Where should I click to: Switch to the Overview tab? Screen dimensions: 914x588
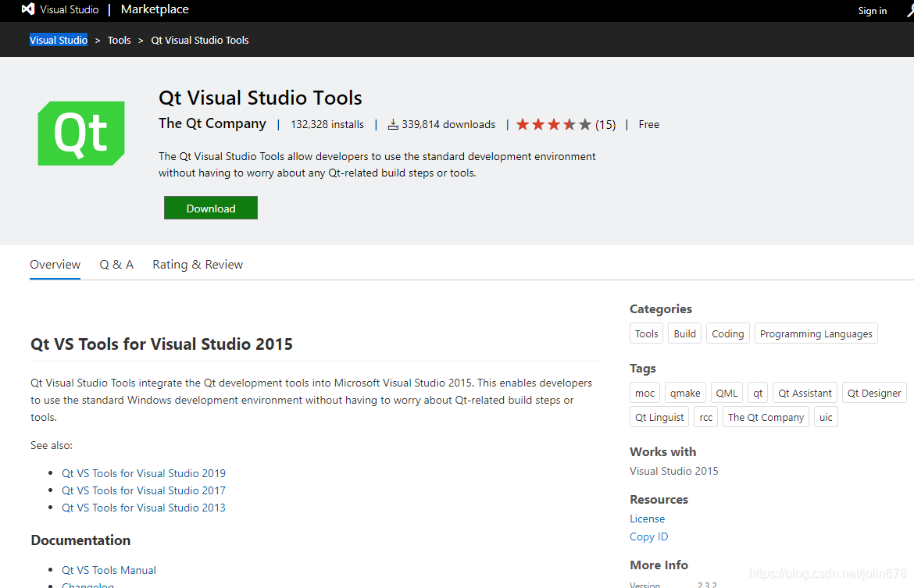55,265
